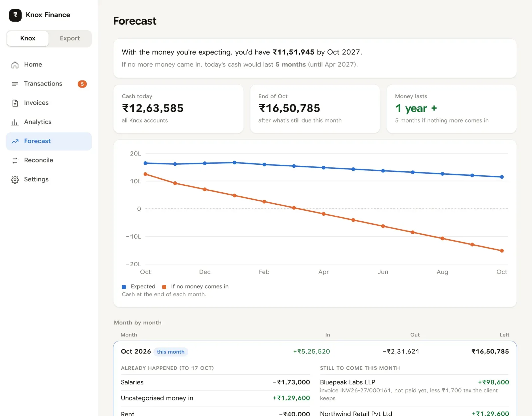Click the Transactions list icon

[15, 84]
